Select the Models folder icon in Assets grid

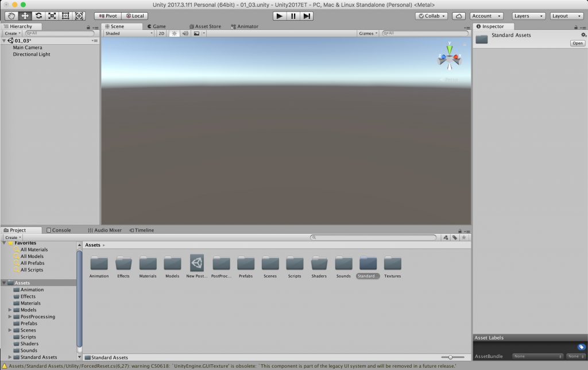pos(172,263)
